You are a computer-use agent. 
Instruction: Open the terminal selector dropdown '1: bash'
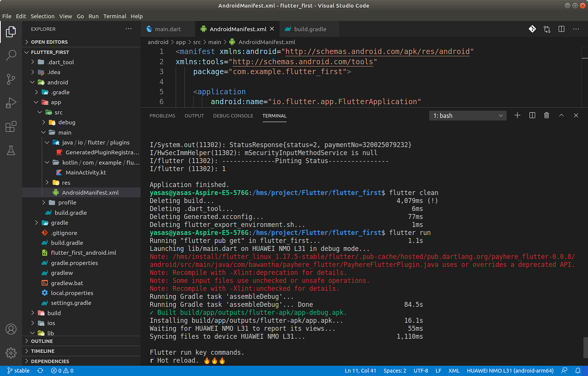pos(467,116)
